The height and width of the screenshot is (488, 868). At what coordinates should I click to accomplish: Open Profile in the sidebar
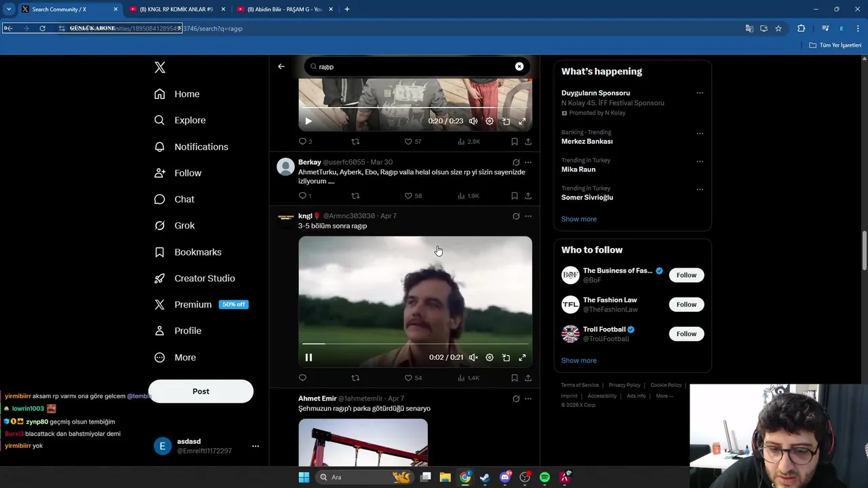pos(178,331)
